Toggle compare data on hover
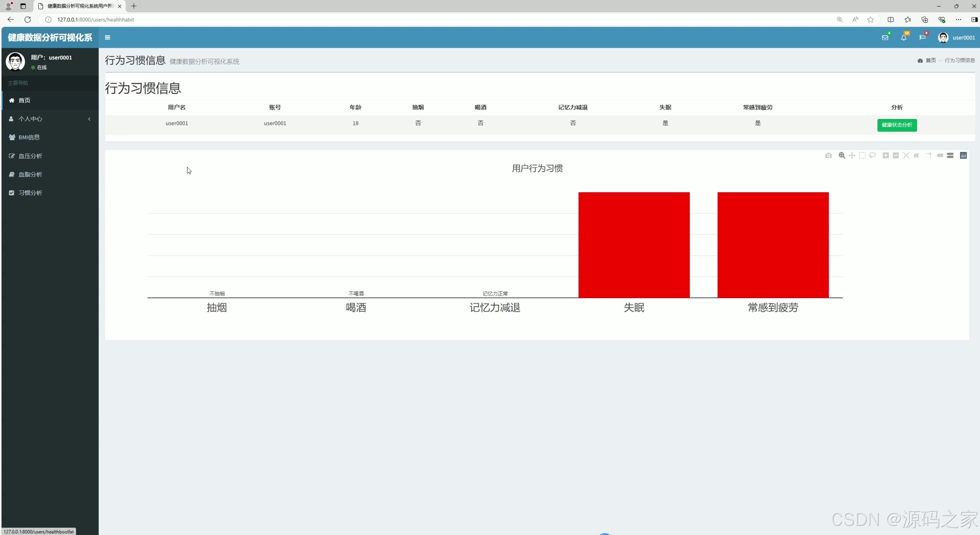This screenshot has width=980, height=535. click(950, 156)
